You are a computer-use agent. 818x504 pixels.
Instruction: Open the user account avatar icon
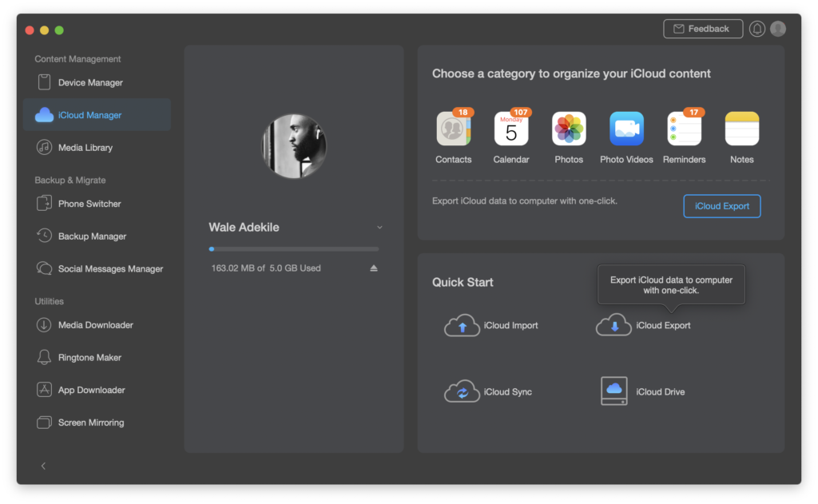point(778,29)
